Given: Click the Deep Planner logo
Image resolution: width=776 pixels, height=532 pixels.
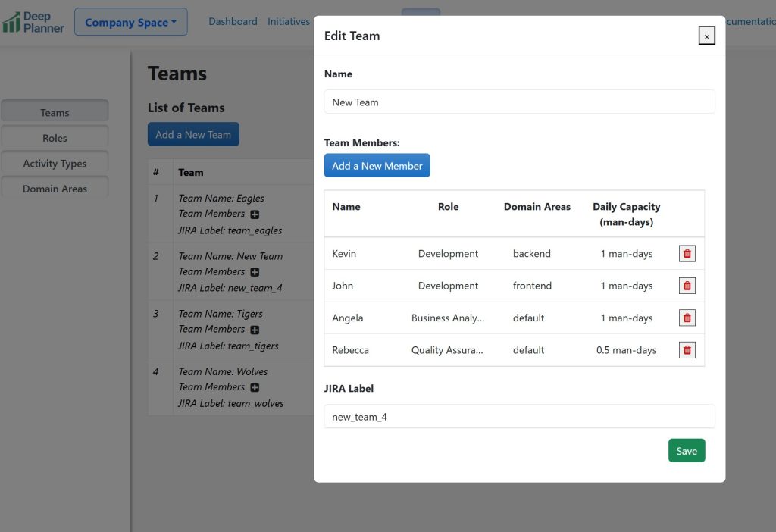Looking at the screenshot, I should [33, 22].
